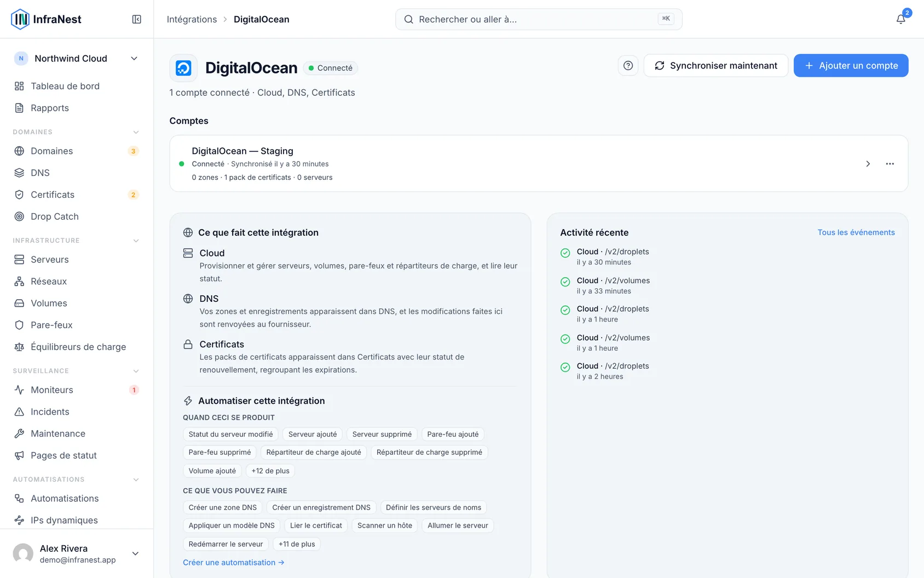Open the Alex Rivera user menu
The image size is (924, 578).
point(77,553)
